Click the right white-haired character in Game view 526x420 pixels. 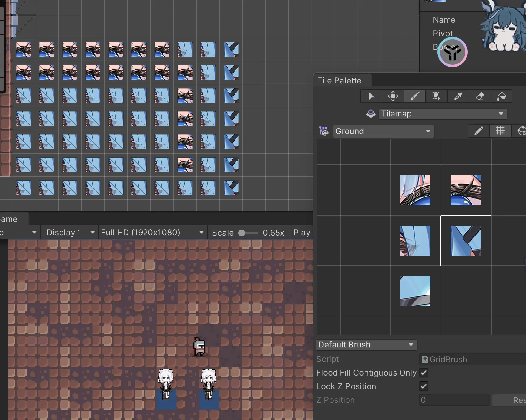(209, 384)
